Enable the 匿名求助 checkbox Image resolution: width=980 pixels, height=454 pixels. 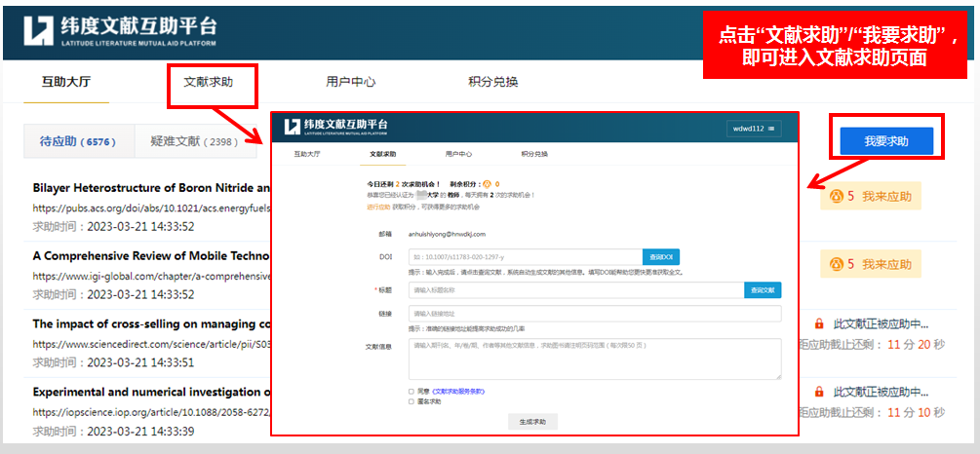coord(411,401)
